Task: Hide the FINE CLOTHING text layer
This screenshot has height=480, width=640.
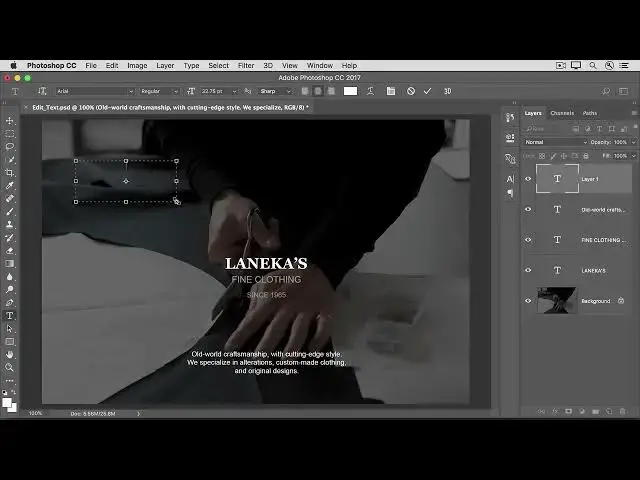Action: point(528,240)
